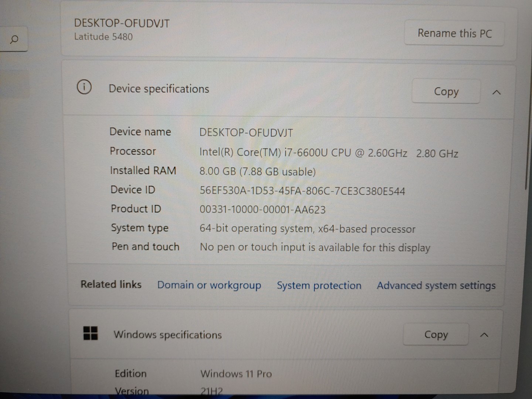Open Advanced system settings link
Screen dimensions: 532x399
click(x=436, y=286)
